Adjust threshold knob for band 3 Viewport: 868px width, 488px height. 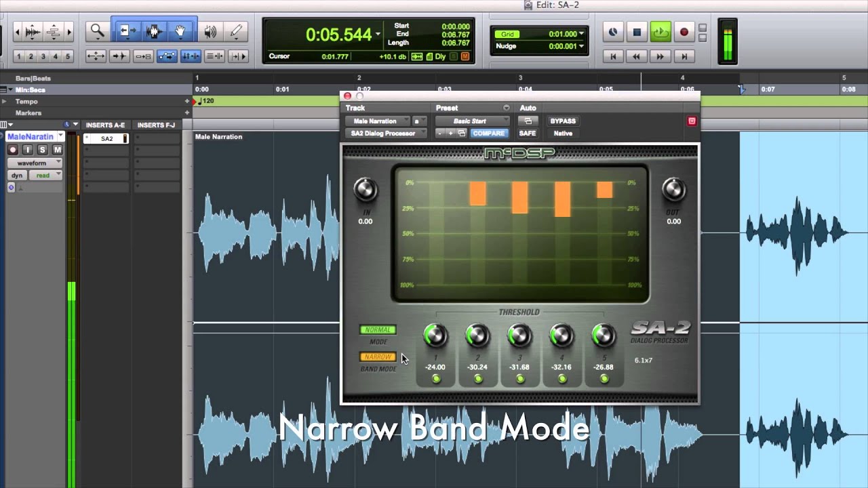point(519,335)
